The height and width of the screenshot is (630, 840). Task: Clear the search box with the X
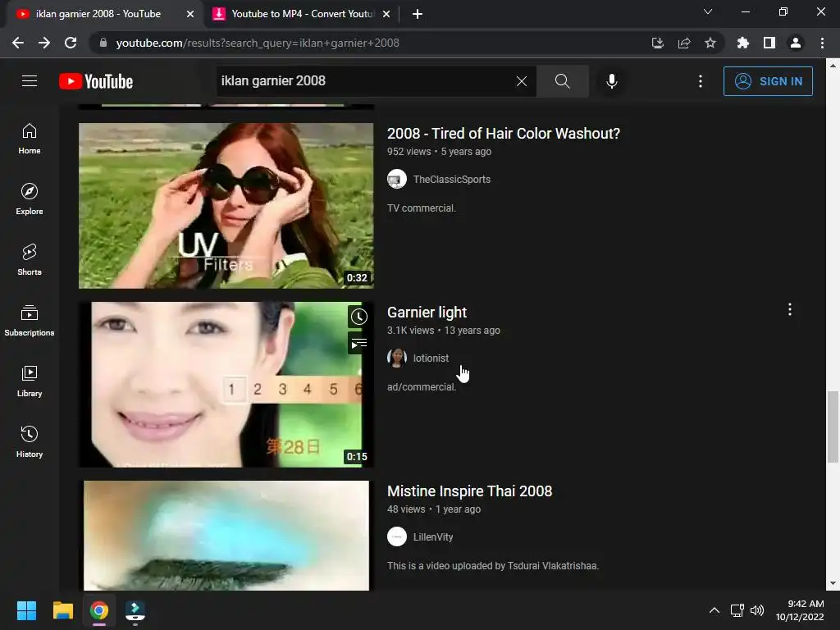click(x=521, y=81)
